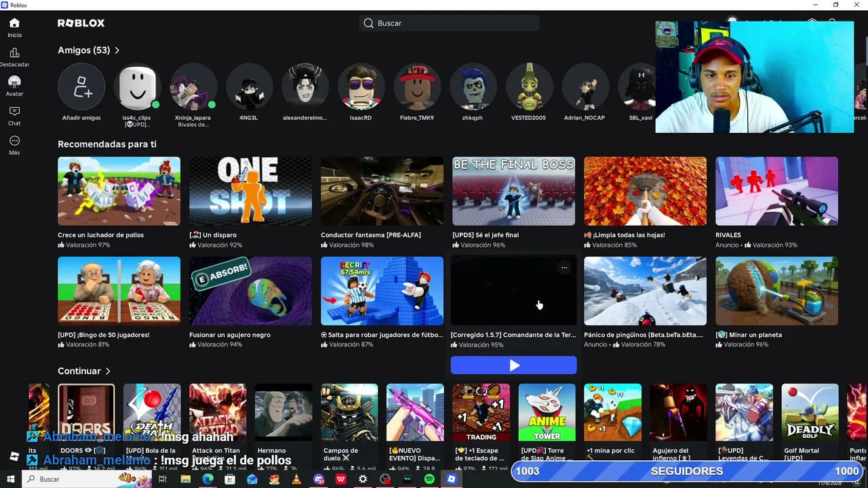Click the Fusionar un agujero negro title
Viewport: 868px width, 488px height.
230,335
